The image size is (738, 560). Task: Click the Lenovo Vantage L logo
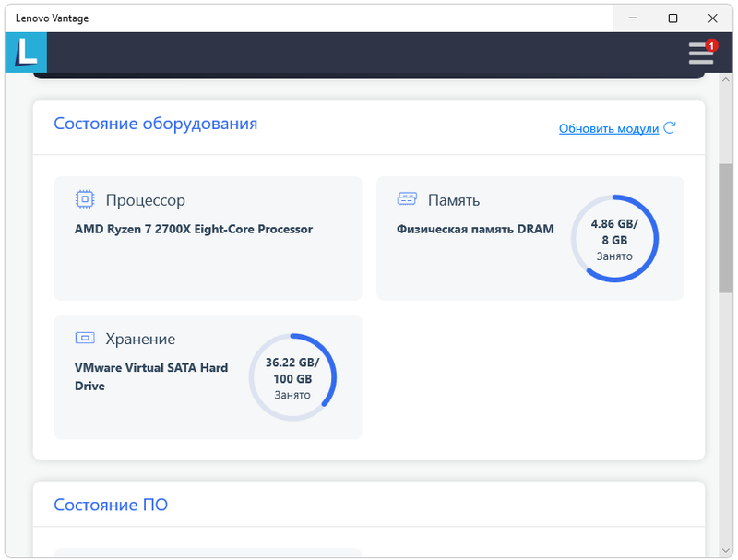[26, 53]
